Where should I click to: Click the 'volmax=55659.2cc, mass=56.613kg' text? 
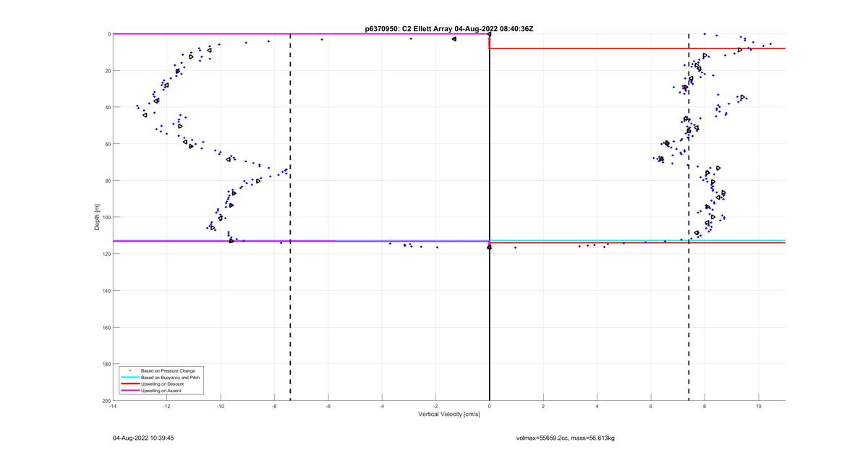tap(566, 438)
